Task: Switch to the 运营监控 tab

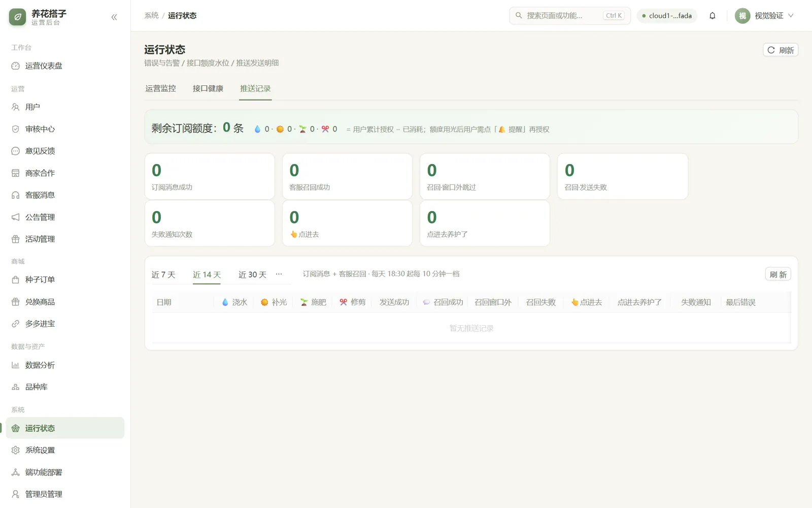Action: 160,89
